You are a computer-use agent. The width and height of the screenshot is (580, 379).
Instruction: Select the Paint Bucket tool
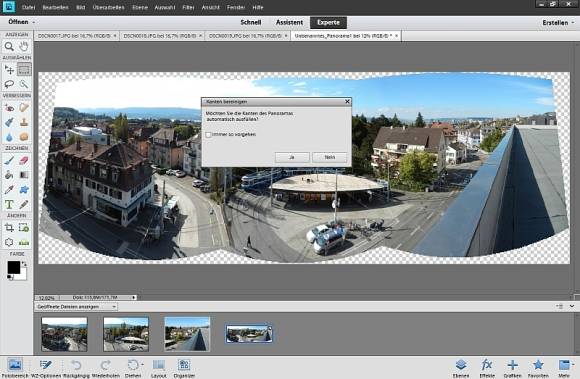9,175
